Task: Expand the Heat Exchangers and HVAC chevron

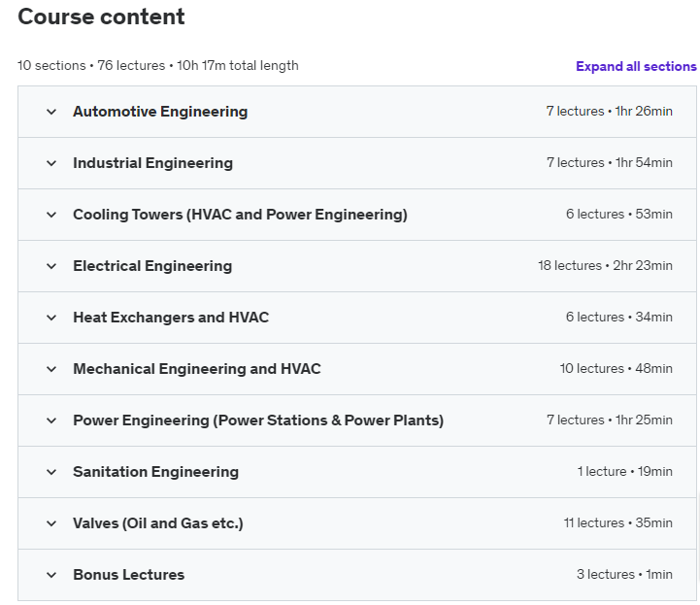Action: pos(51,318)
